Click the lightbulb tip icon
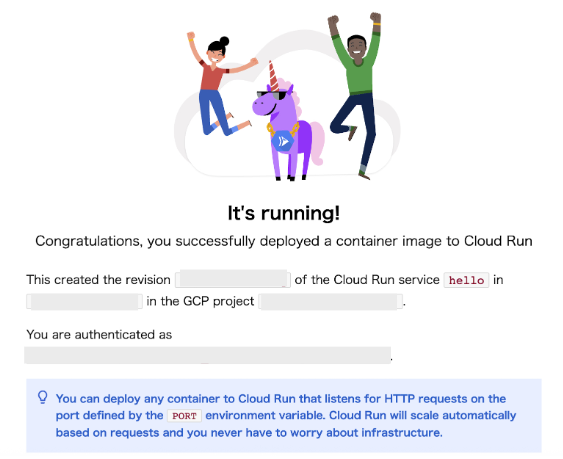Screen dimensions: 563x459 point(43,398)
